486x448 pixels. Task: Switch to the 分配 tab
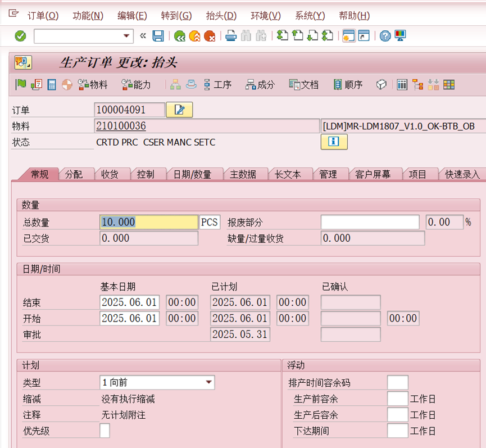[74, 174]
